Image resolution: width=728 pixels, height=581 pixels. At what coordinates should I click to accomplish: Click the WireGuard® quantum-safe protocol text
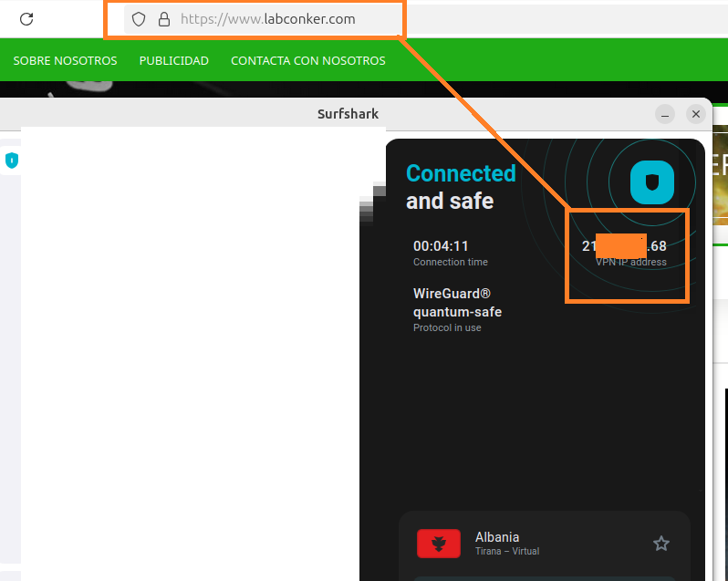coord(457,303)
